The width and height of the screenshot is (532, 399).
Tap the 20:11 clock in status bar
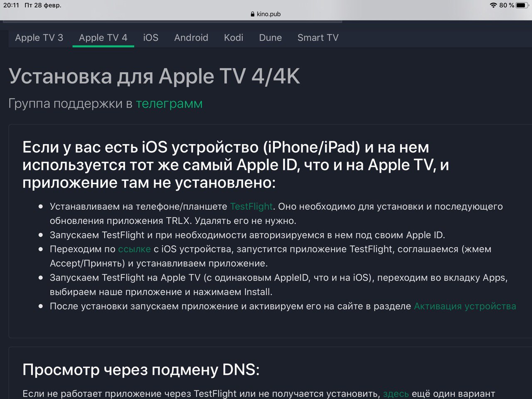click(11, 5)
